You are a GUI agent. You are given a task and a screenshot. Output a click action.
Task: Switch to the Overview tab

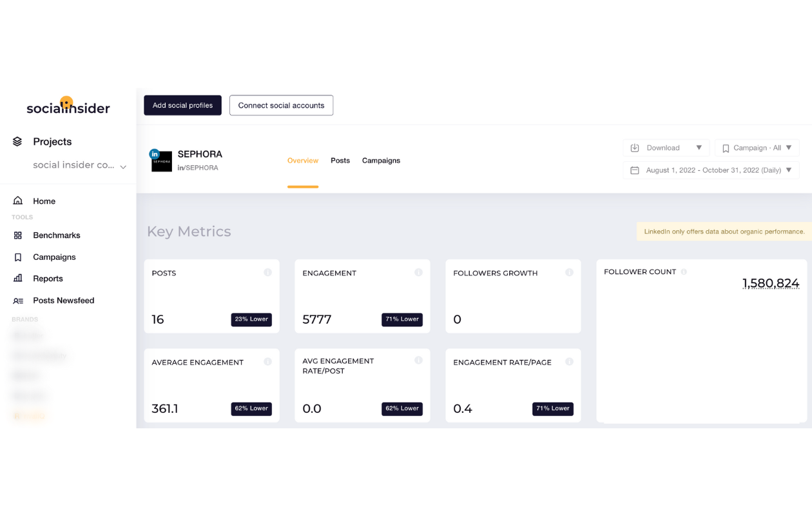303,161
